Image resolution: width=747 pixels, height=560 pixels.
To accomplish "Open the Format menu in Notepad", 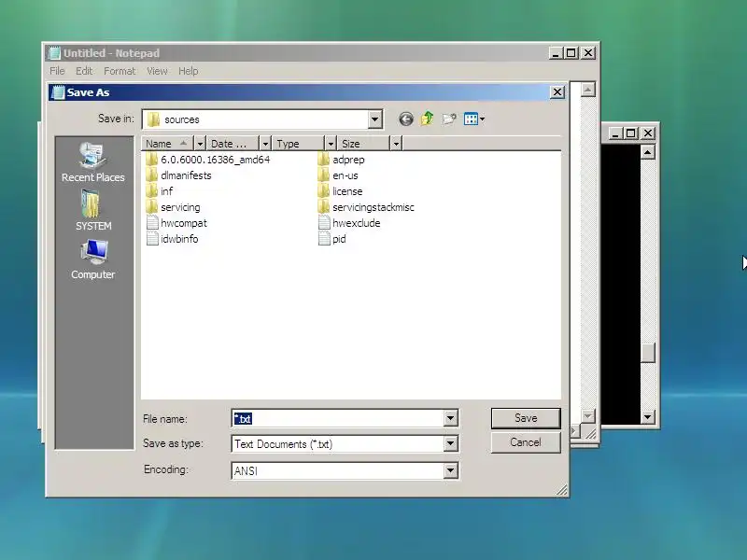I will [x=120, y=71].
